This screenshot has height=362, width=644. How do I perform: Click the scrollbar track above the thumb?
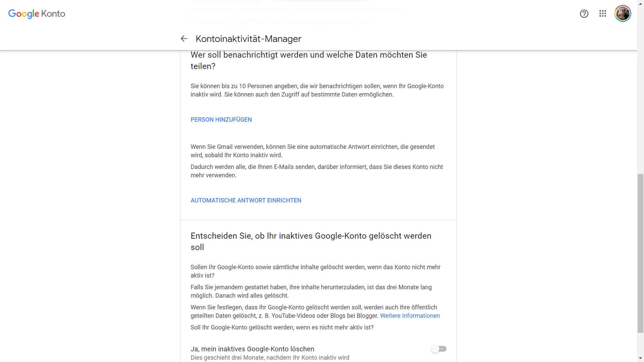640,97
